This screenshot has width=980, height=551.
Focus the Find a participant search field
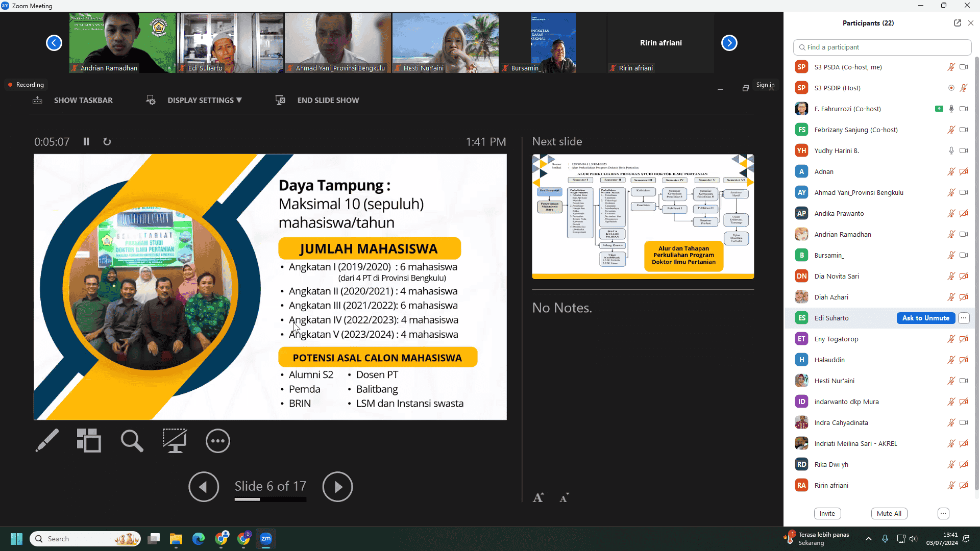(882, 47)
